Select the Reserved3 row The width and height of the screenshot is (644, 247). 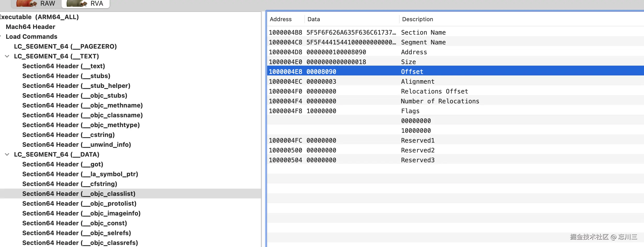pos(455,160)
